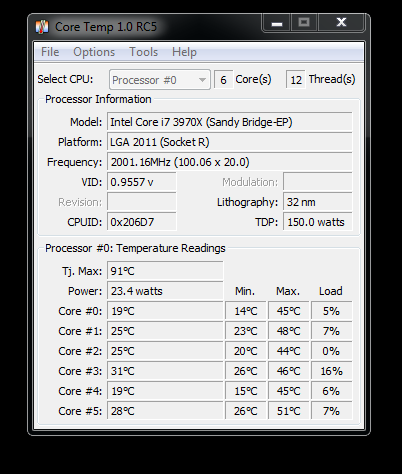Viewport: 402px width, 474px height.
Task: Click the Lithography field showing 32 nm
Action: pos(317,202)
